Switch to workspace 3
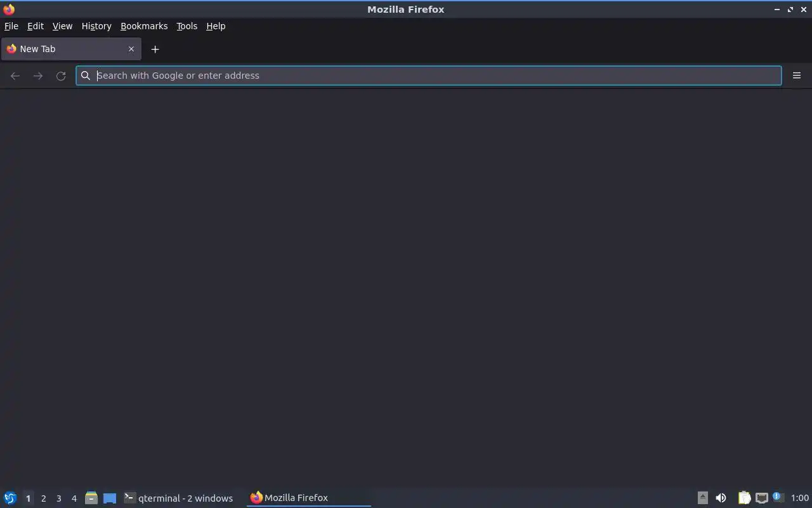812x508 pixels. click(58, 498)
